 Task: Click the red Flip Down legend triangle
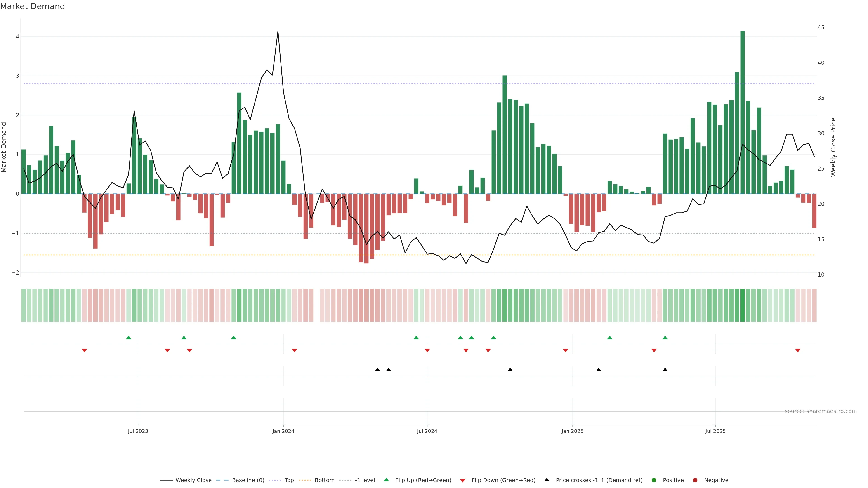(463, 480)
